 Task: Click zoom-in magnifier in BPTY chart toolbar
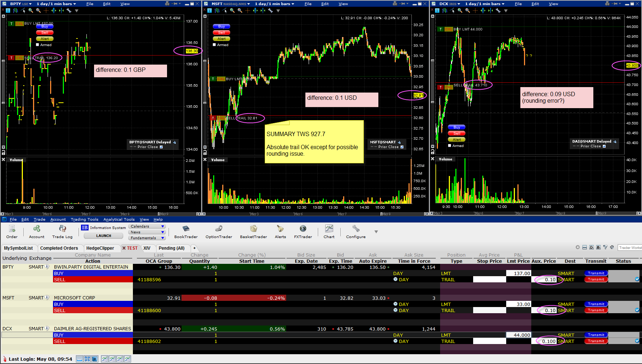pyautogui.click(x=31, y=11)
